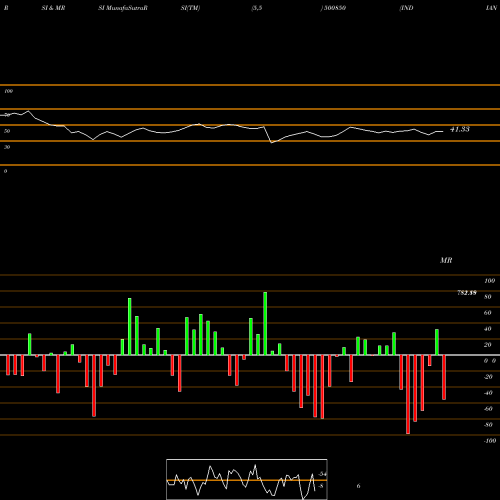Click the '(IND' header text

[x=406, y=8]
